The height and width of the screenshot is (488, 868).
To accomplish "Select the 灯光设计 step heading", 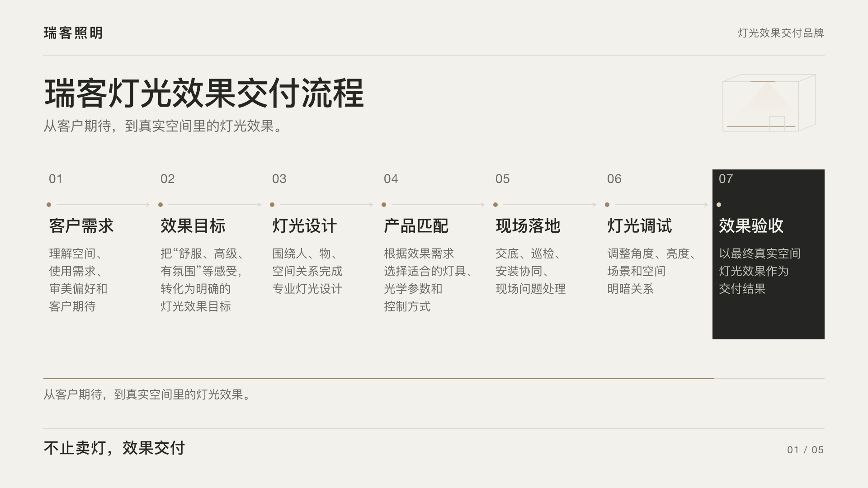I will [x=305, y=226].
